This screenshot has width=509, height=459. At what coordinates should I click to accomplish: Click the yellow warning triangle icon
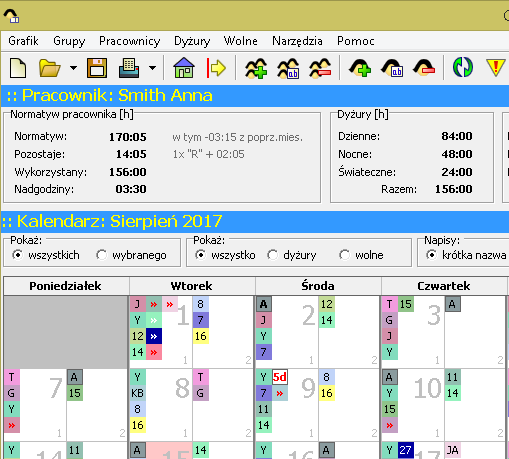click(496, 68)
